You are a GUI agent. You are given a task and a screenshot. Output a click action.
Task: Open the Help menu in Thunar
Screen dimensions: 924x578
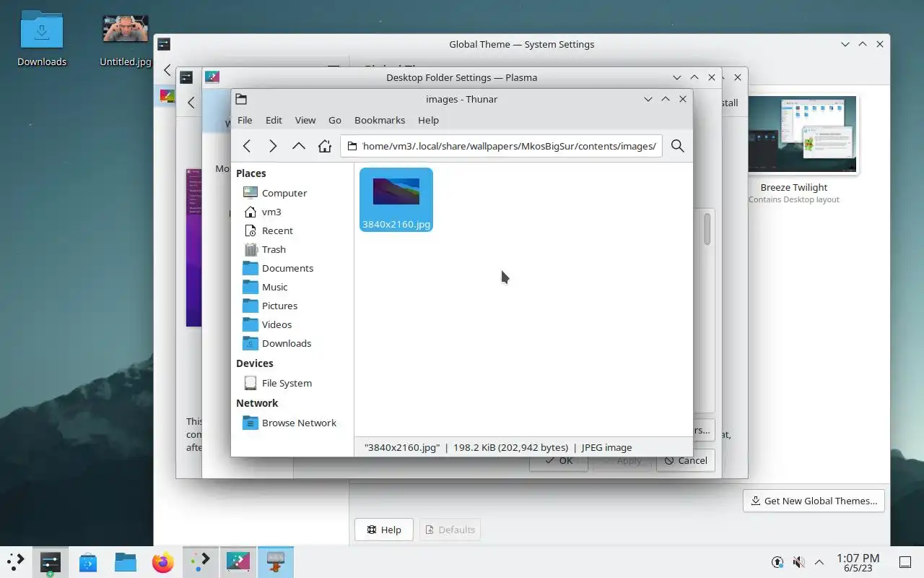point(428,120)
